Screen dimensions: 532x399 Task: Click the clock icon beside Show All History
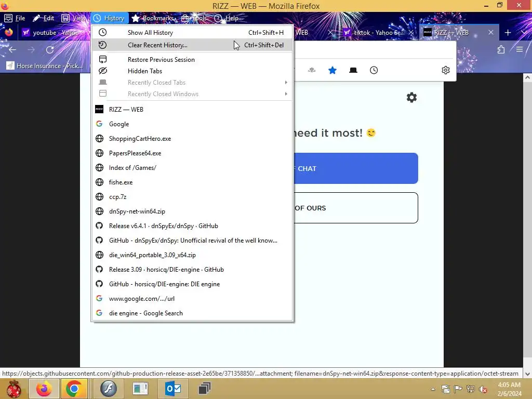pyautogui.click(x=102, y=32)
